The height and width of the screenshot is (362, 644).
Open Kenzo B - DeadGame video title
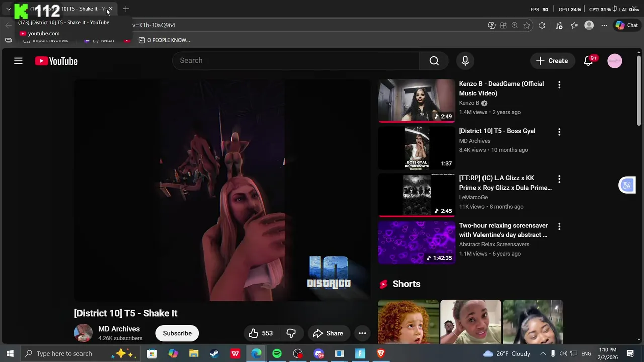[x=502, y=88]
